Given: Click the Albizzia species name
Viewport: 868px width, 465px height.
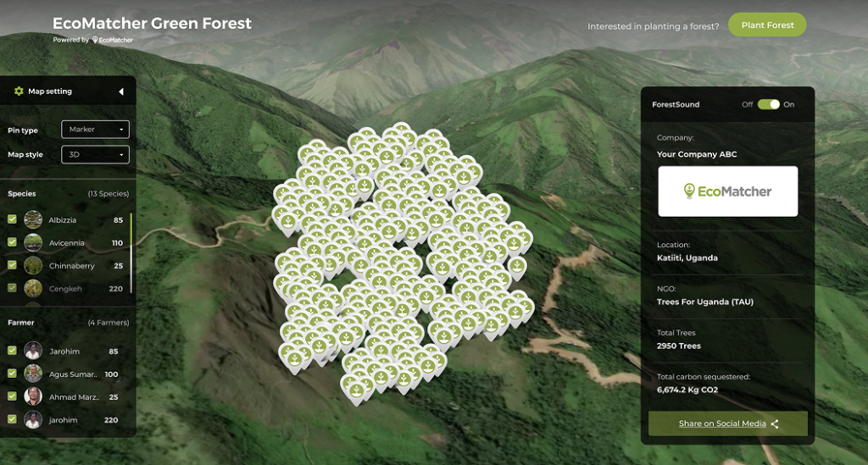Looking at the screenshot, I should click(x=63, y=220).
